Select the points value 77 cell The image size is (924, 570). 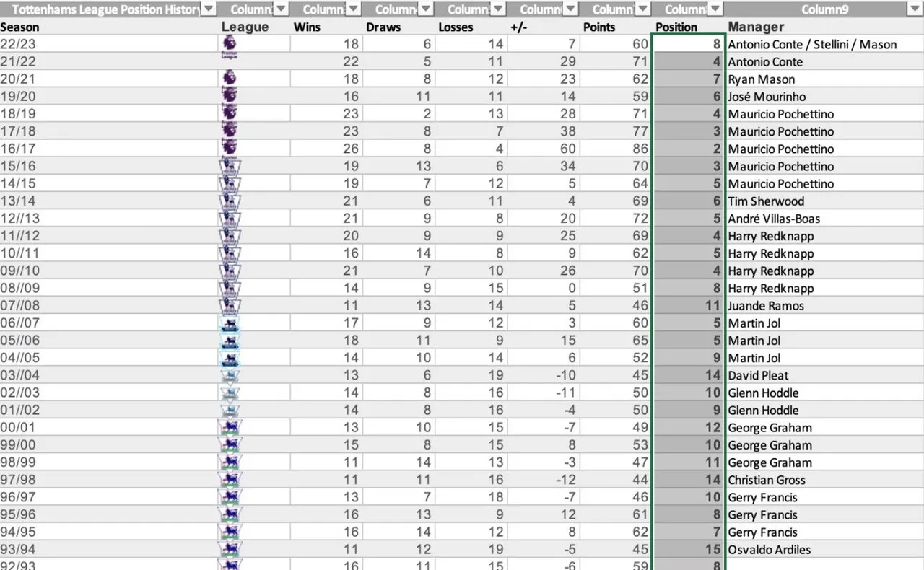point(616,131)
